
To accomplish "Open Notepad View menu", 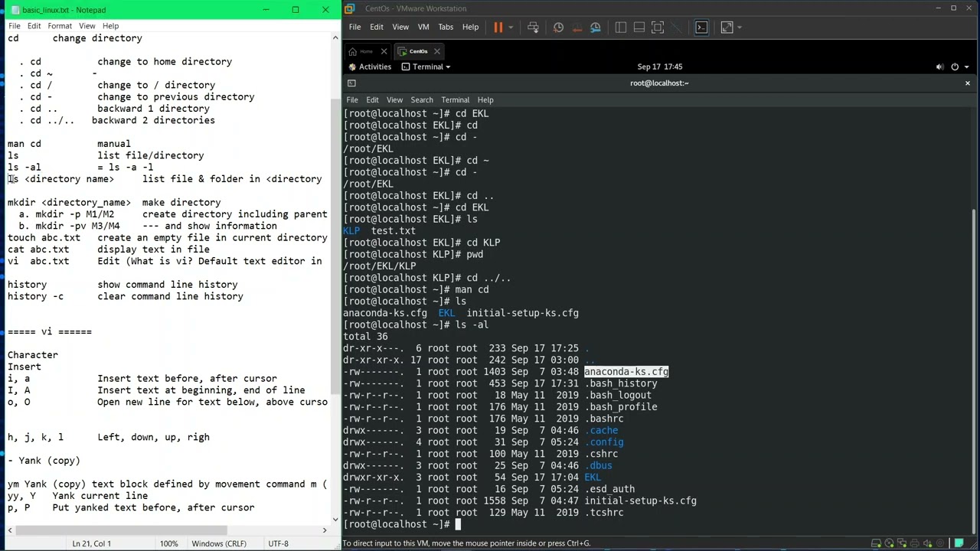I will (87, 26).
